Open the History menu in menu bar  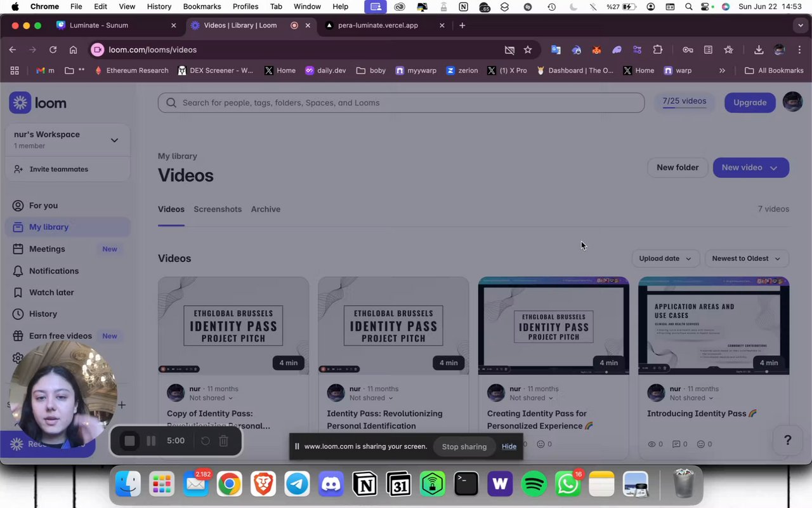[x=159, y=6]
